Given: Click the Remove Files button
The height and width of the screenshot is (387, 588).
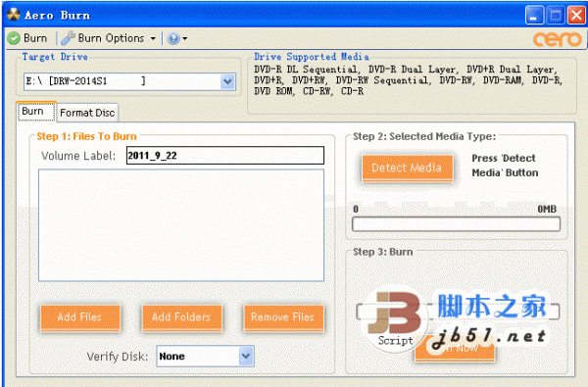Looking at the screenshot, I should (283, 317).
